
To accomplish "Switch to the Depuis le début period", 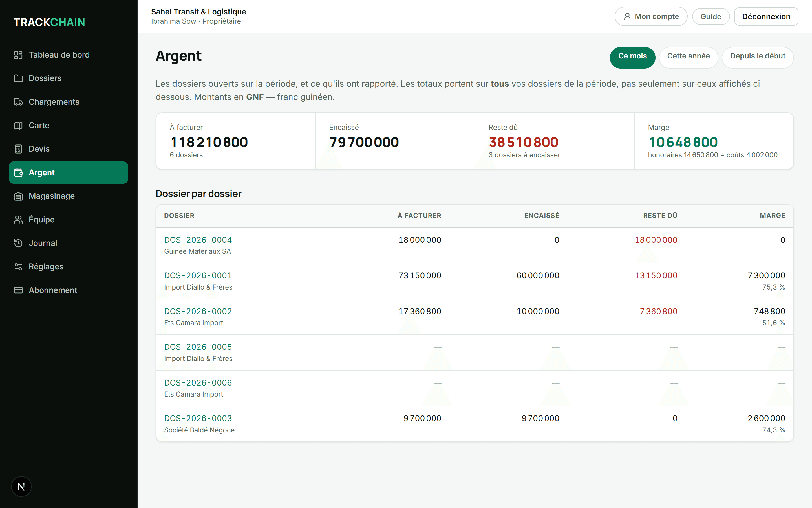I will tap(758, 58).
